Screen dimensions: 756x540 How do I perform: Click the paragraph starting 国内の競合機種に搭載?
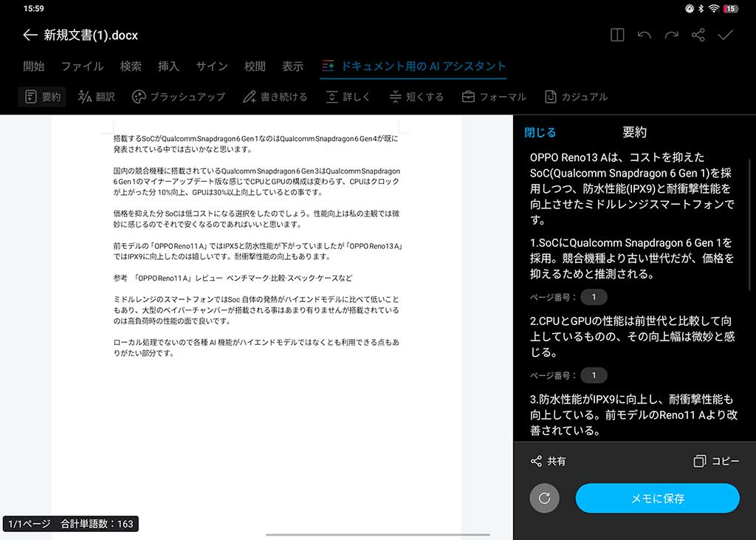coord(256,182)
